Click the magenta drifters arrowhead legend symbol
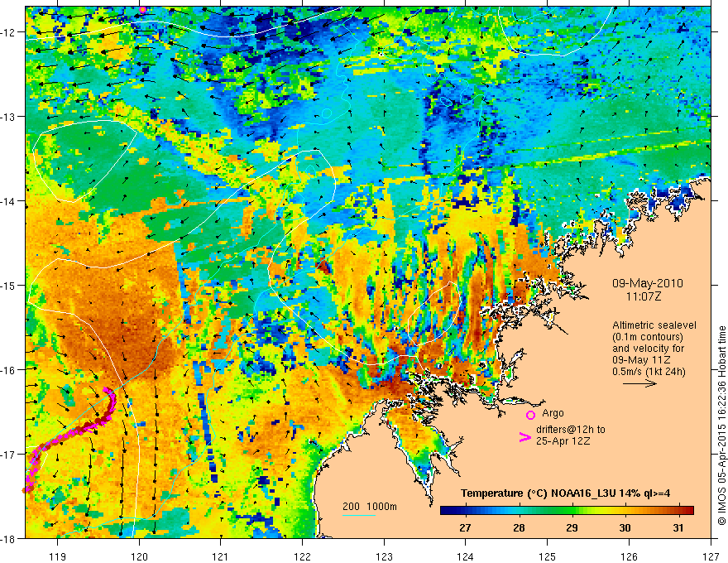 point(524,437)
